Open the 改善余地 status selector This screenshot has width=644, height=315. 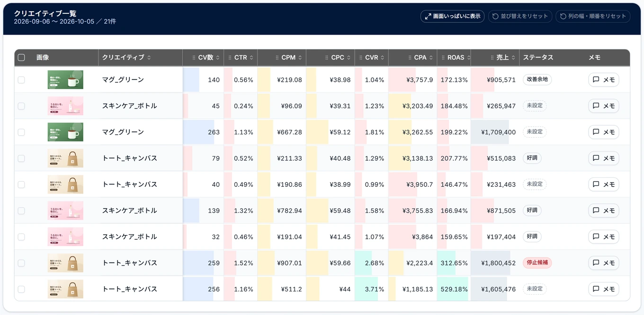[x=537, y=79]
